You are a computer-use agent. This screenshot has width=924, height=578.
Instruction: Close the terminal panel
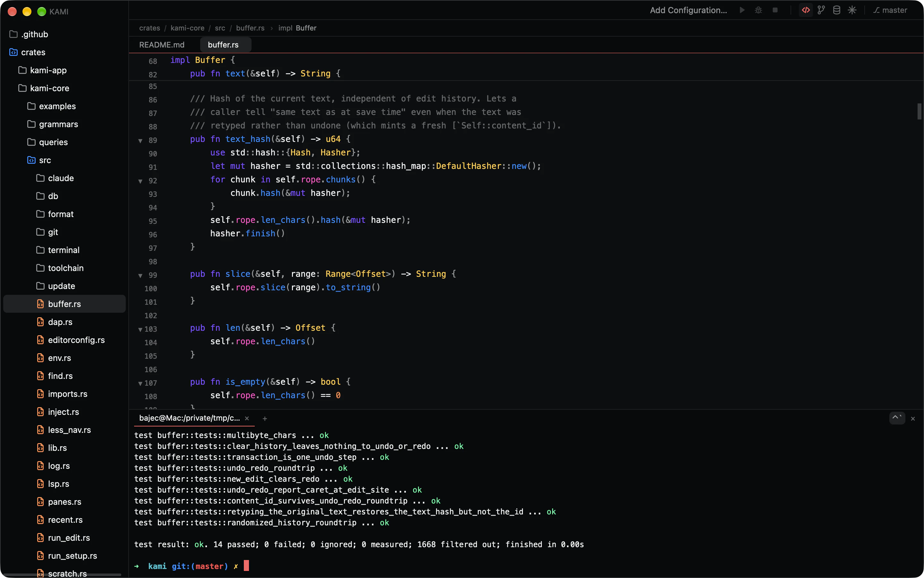pyautogui.click(x=913, y=419)
